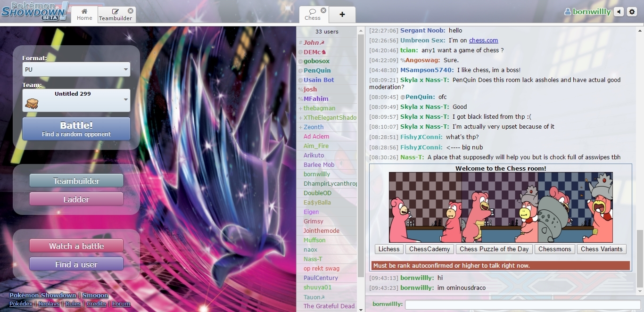Close the Chess room tab
Image resolution: width=644 pixels, height=312 pixels.
pos(323,10)
